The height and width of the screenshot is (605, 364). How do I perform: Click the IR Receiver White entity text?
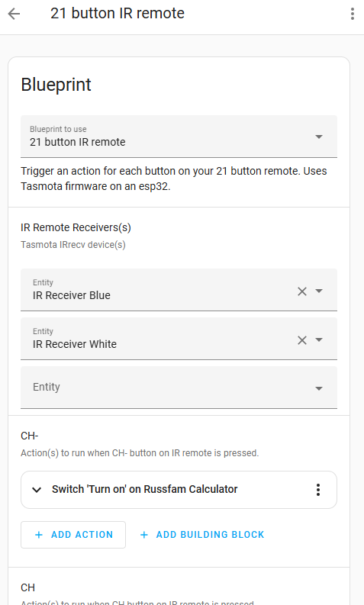75,344
